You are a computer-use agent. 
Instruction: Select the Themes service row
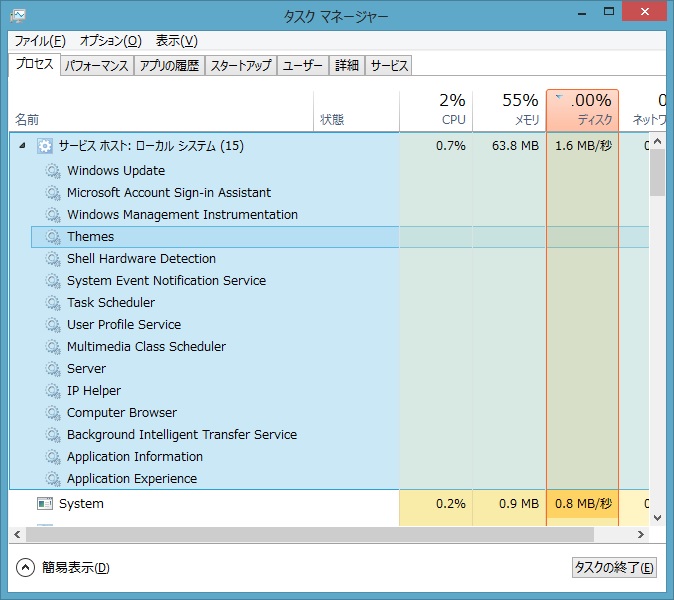coord(340,237)
